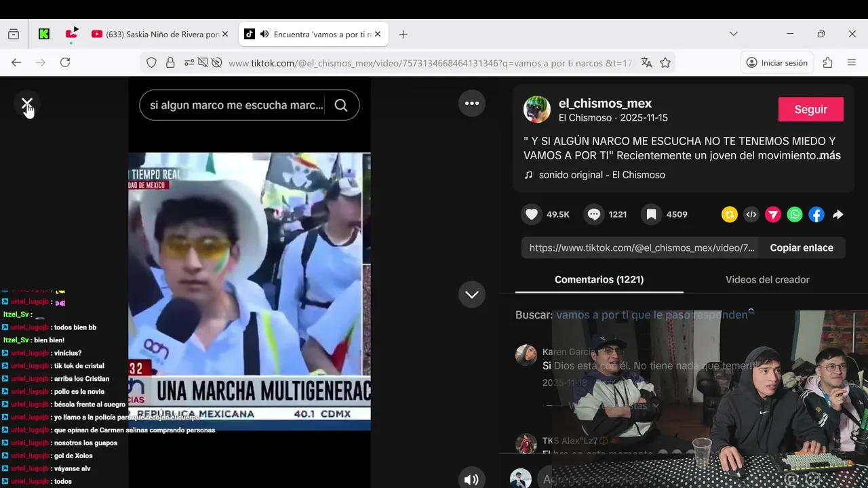Get embed code icon
The image size is (868, 488).
(x=751, y=215)
